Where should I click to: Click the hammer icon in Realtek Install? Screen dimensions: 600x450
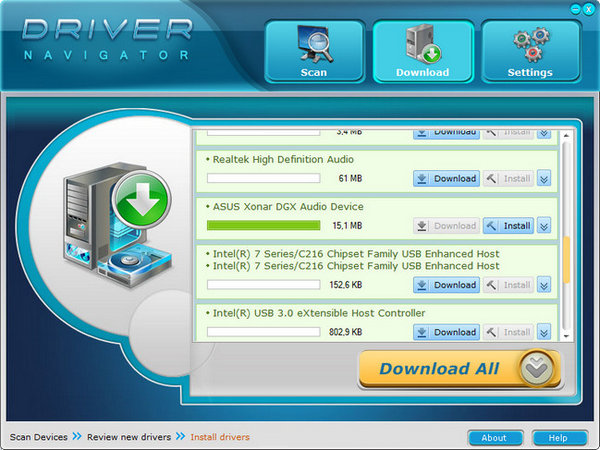pos(491,179)
